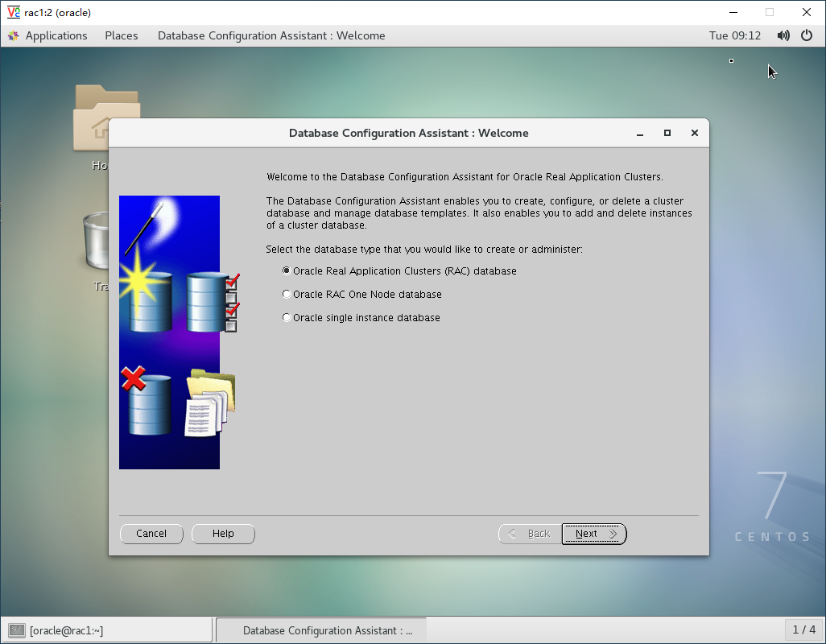
Task: Click the 'Select the database type' prompt text
Action: click(x=424, y=249)
